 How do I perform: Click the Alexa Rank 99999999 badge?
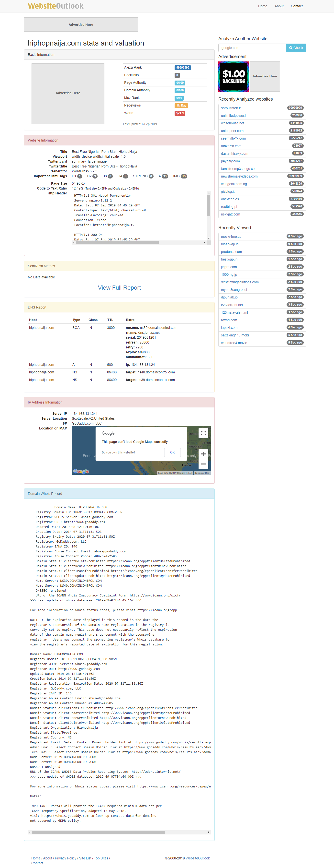pos(183,68)
